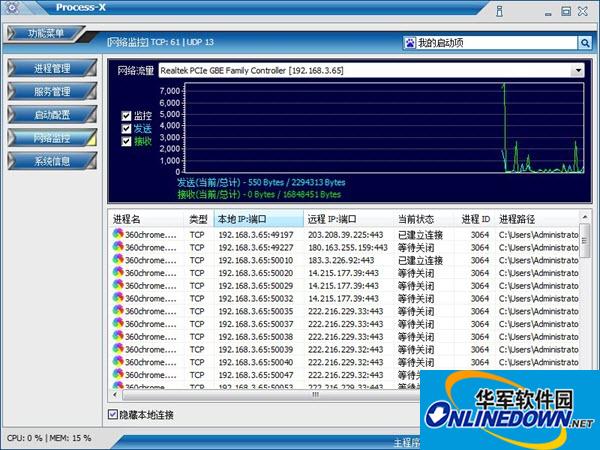Click the 接收 received bytes statistic line

[x=259, y=194]
